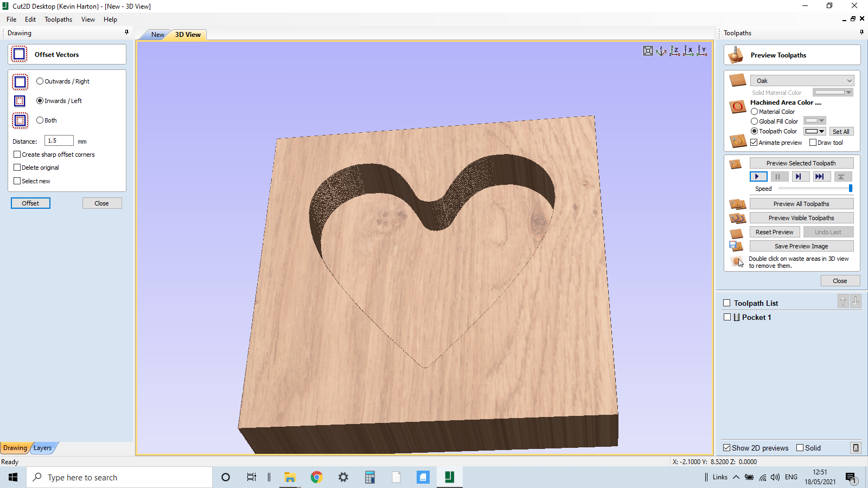The height and width of the screenshot is (488, 868).
Task: Click the Save Preview Image floppy icon
Action: pyautogui.click(x=736, y=246)
